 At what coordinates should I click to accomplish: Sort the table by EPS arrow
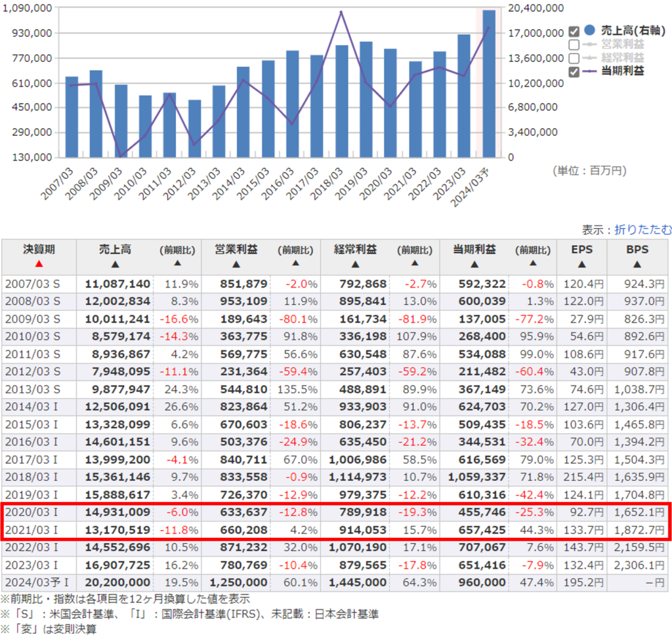[x=581, y=264]
